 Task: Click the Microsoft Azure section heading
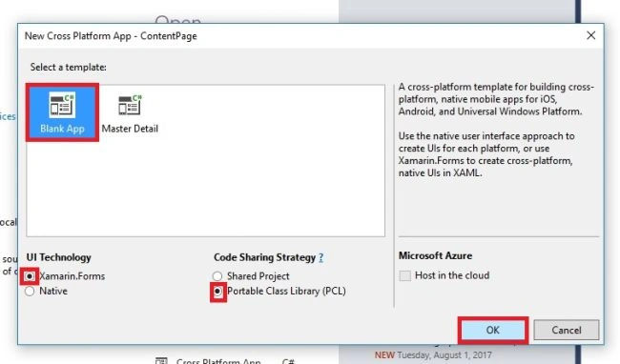tap(435, 255)
